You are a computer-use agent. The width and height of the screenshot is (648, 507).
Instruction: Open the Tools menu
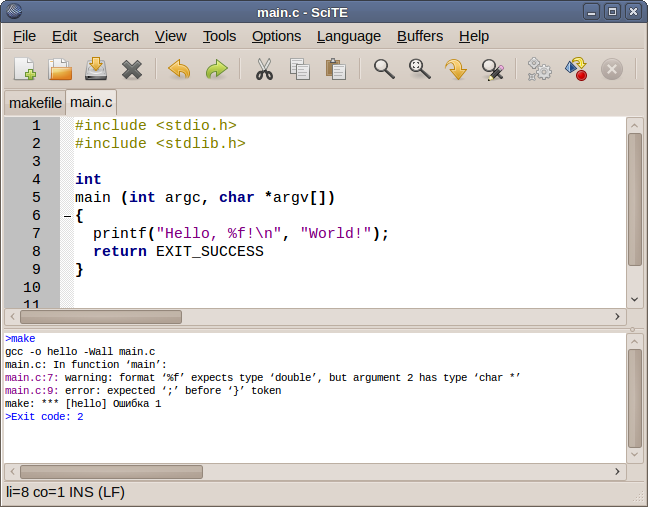pos(219,36)
